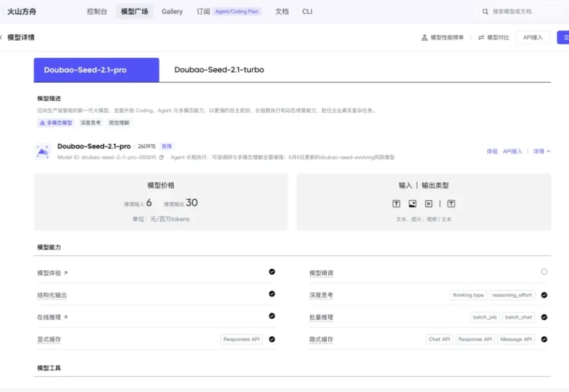Click the video input type icon
Image resolution: width=569 pixels, height=392 pixels.
click(x=428, y=203)
